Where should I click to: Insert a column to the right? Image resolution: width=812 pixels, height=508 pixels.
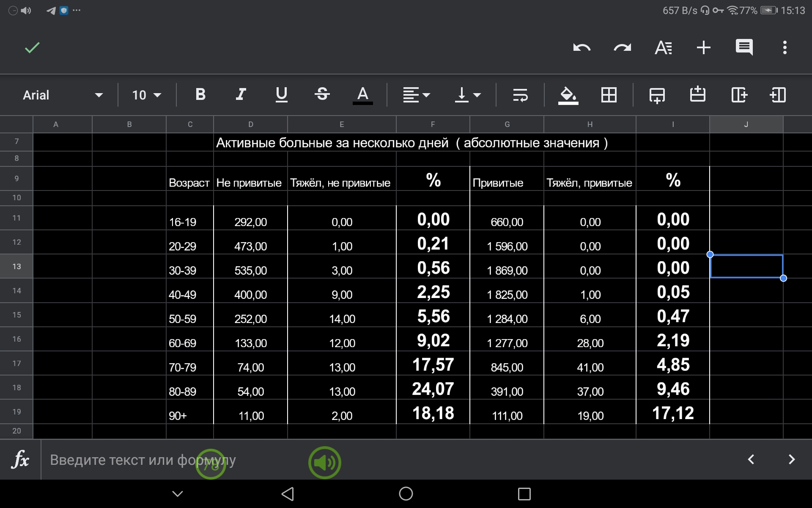tap(739, 95)
